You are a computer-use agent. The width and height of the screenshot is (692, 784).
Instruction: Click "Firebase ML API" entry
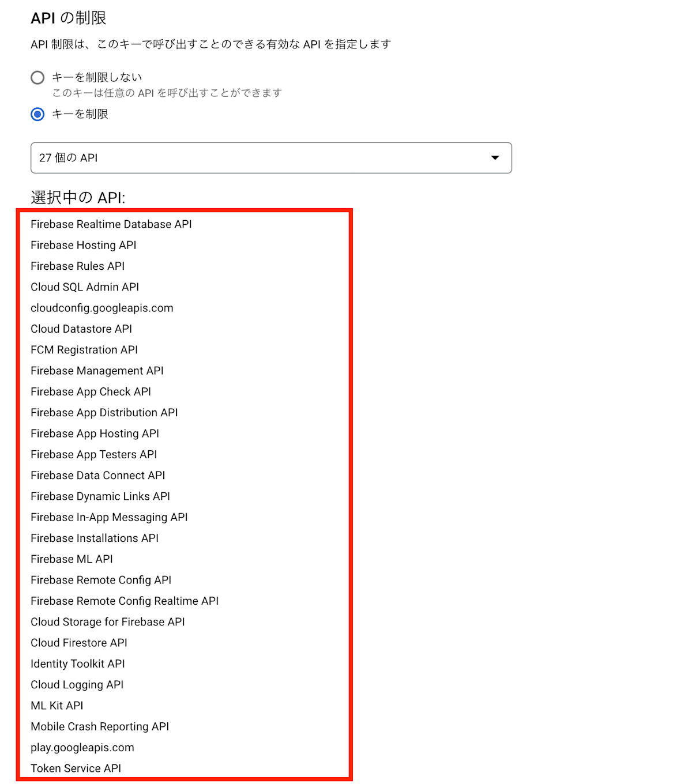tap(72, 559)
